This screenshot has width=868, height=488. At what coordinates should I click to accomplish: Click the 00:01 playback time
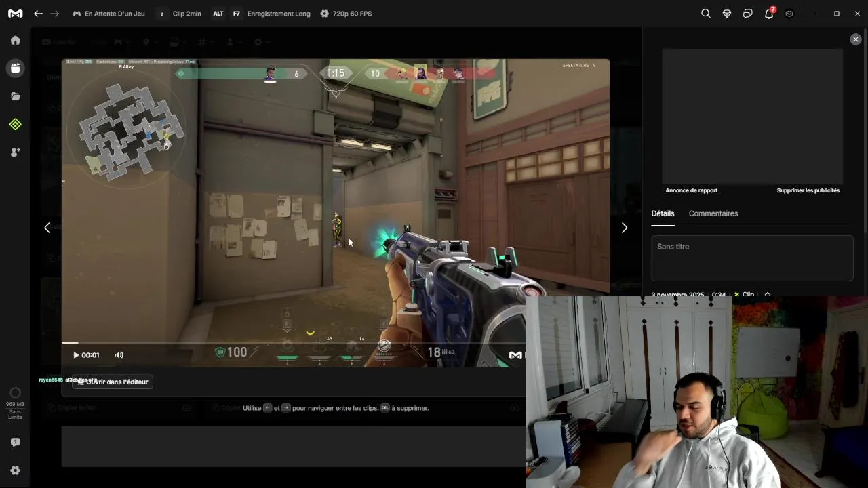pos(90,355)
